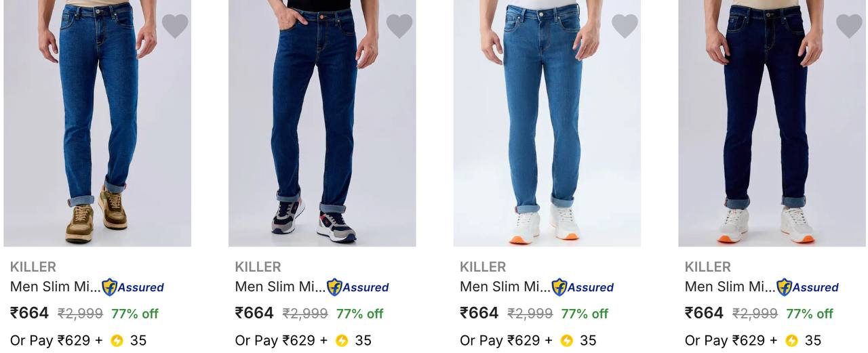868x353 pixels.
Task: Click SuperCoin icon under fourth product
Action: point(791,340)
